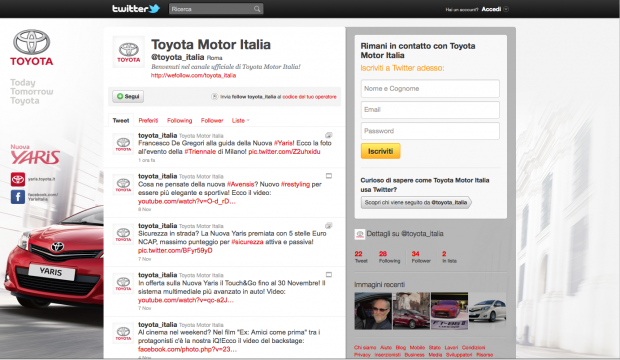The height and width of the screenshot is (360, 620).
Task: Click the #Avensis hashtag
Action: pos(241,184)
